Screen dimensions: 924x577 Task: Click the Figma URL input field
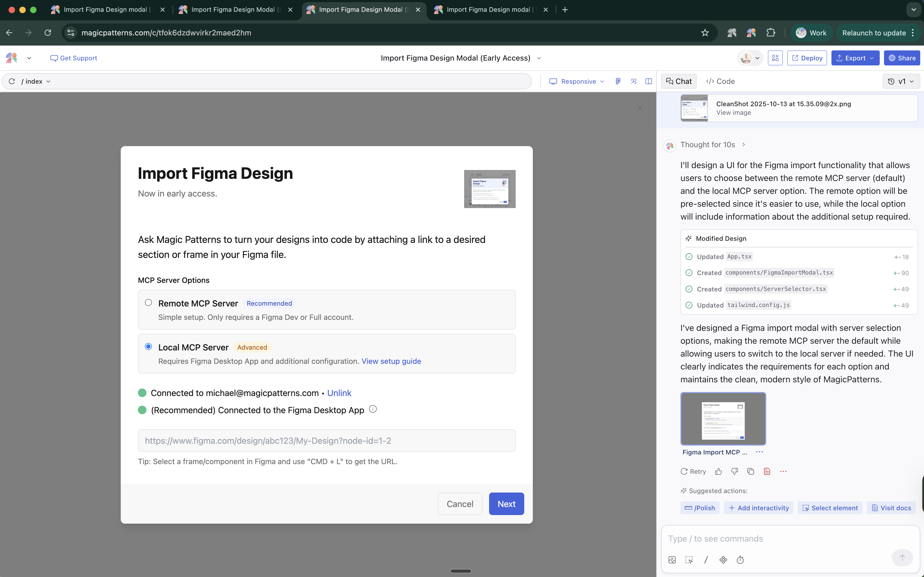pyautogui.click(x=327, y=440)
